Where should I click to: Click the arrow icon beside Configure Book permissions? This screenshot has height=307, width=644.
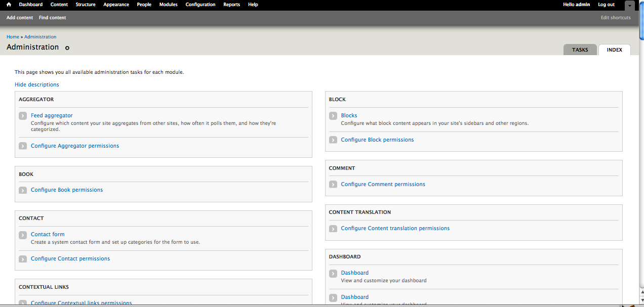tap(22, 190)
